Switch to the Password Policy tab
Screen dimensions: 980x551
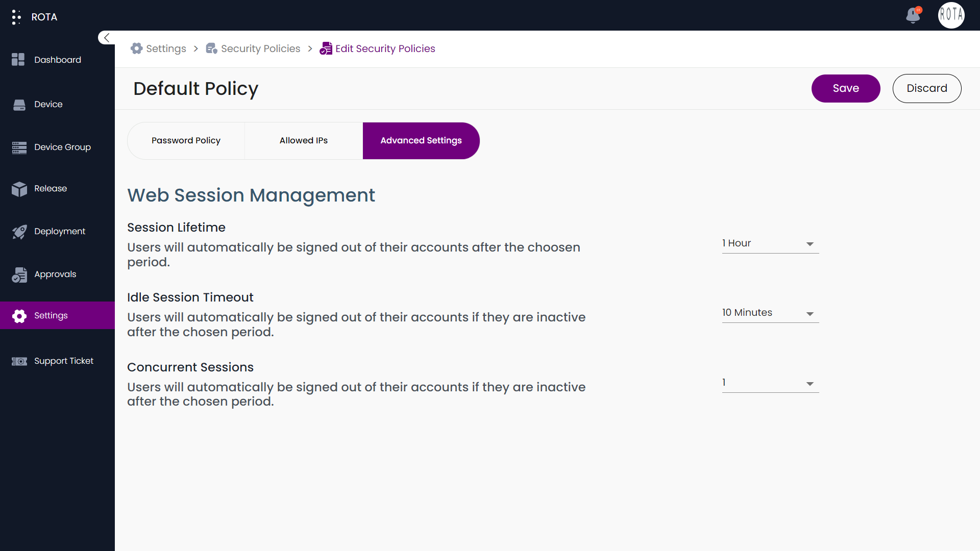coord(186,140)
